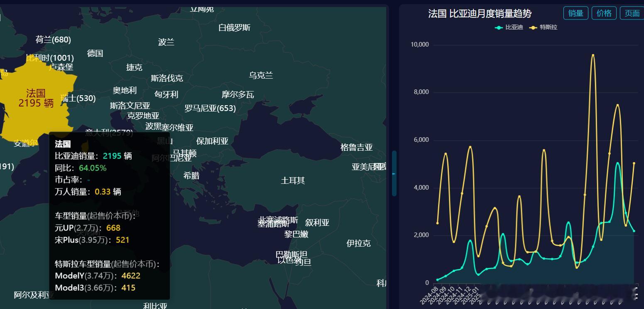Select 保加利亚 on the map
Image resolution: width=644 pixels, height=309 pixels.
tap(212, 141)
